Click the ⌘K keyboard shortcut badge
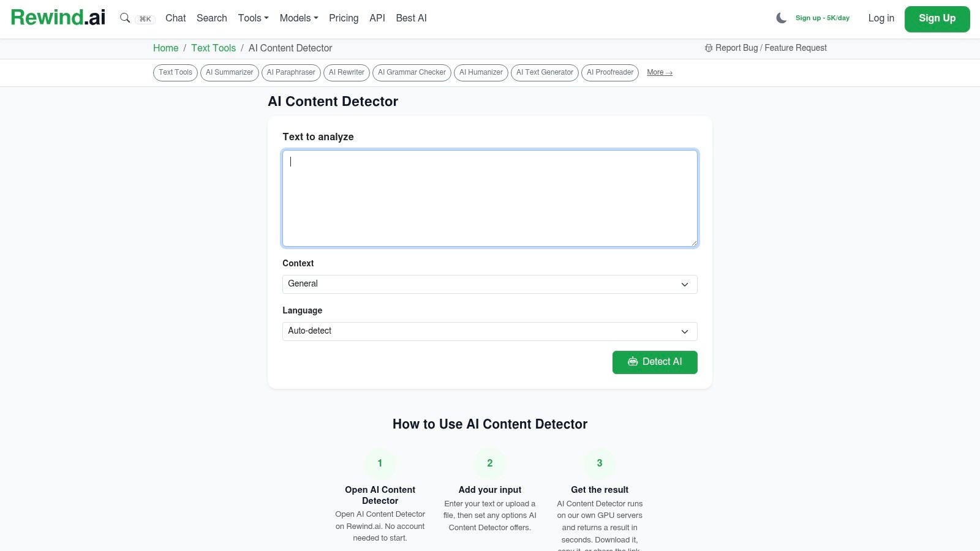This screenshot has height=551, width=980. click(145, 19)
